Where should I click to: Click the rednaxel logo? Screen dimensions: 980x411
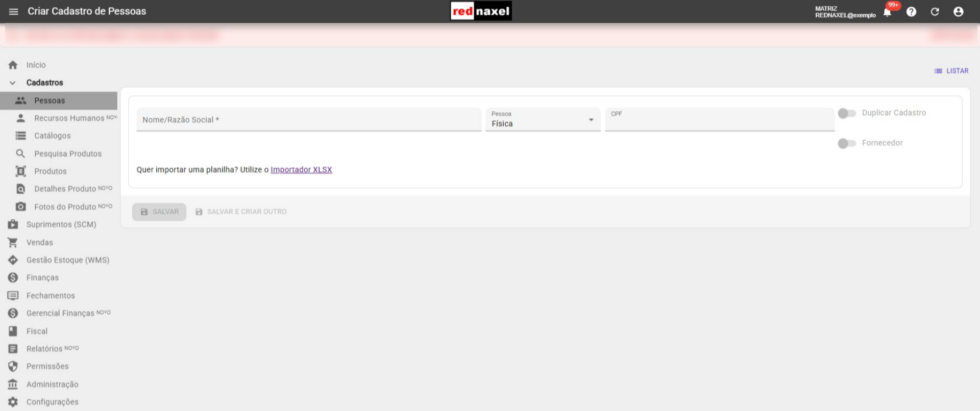[481, 11]
